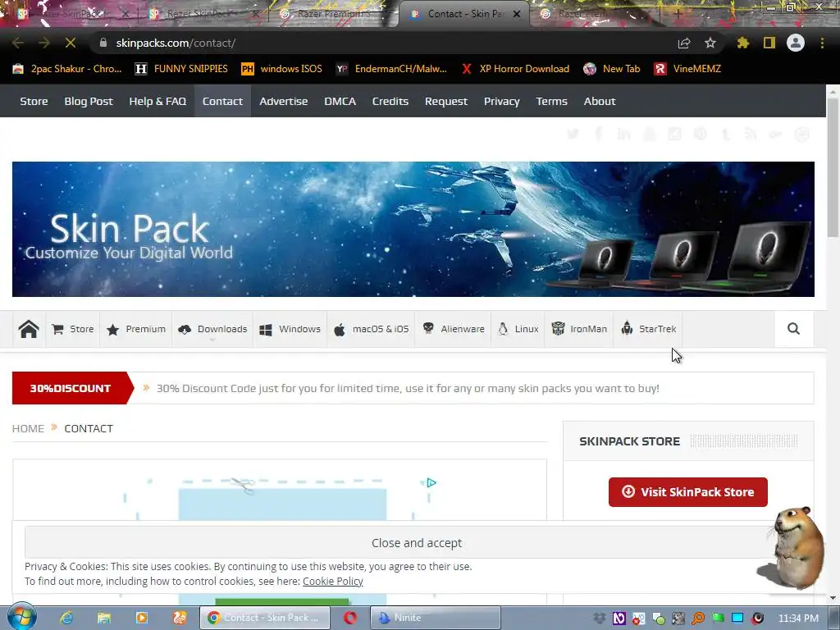Image resolution: width=840 pixels, height=630 pixels.
Task: Open the VineMEMZ bookmark
Action: [687, 69]
